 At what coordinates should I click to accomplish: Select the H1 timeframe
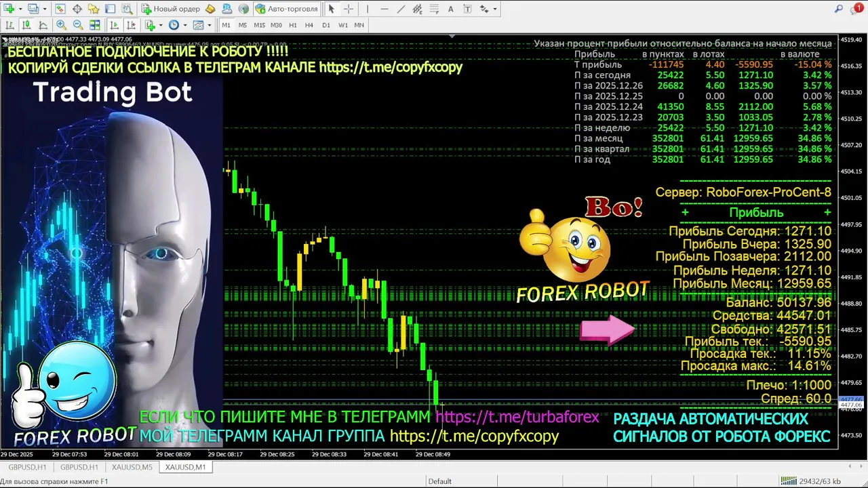(x=293, y=25)
